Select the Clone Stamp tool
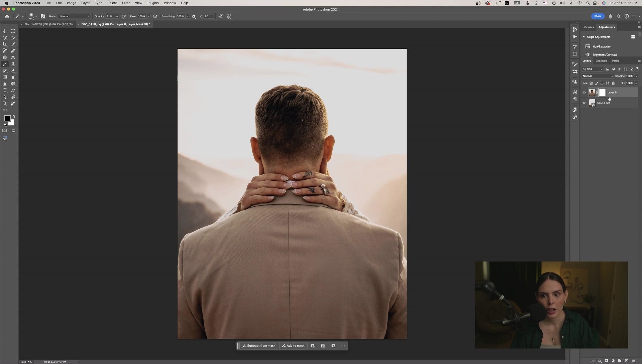This screenshot has height=364, width=642. pos(13,64)
